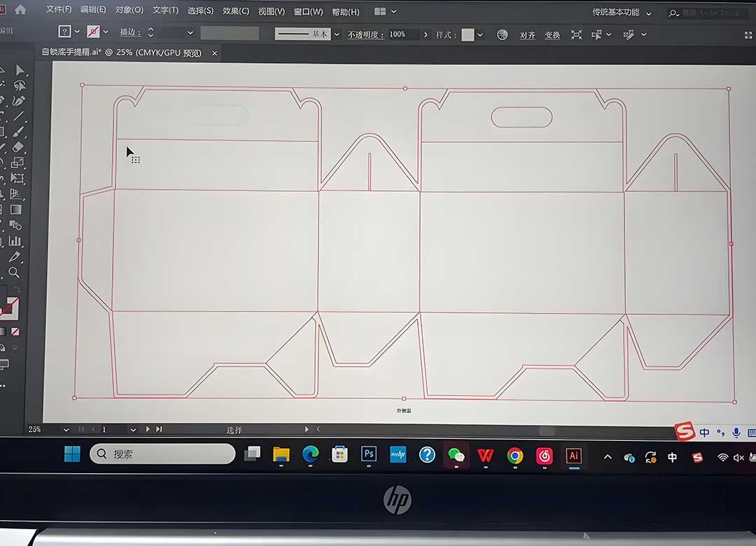The height and width of the screenshot is (546, 756).
Task: Click the 对齐 align link
Action: pyautogui.click(x=527, y=34)
